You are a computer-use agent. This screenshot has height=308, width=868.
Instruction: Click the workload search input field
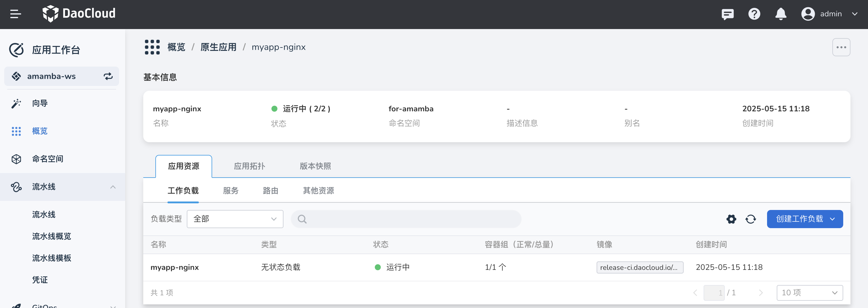click(x=411, y=219)
